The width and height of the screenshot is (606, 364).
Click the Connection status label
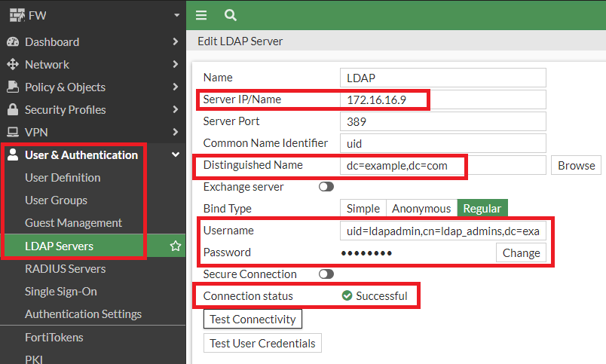(248, 296)
